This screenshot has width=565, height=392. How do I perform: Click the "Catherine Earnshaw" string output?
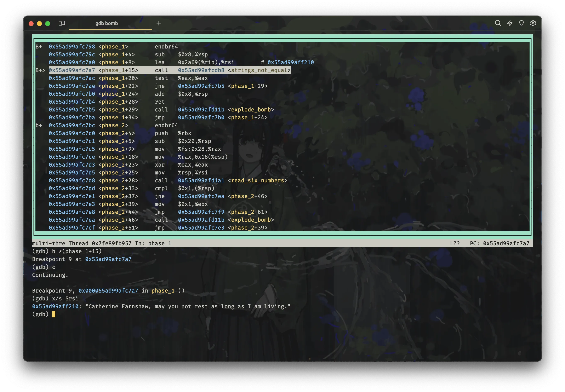188,306
